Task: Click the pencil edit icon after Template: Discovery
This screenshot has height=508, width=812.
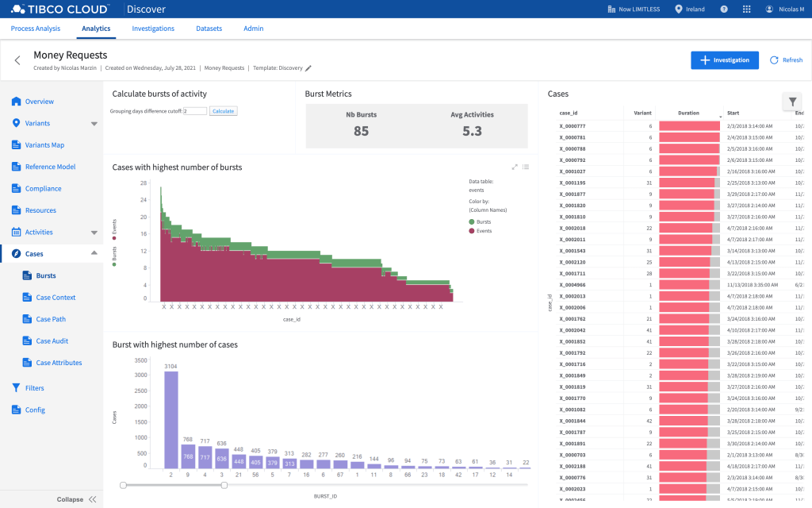Action: click(x=308, y=68)
